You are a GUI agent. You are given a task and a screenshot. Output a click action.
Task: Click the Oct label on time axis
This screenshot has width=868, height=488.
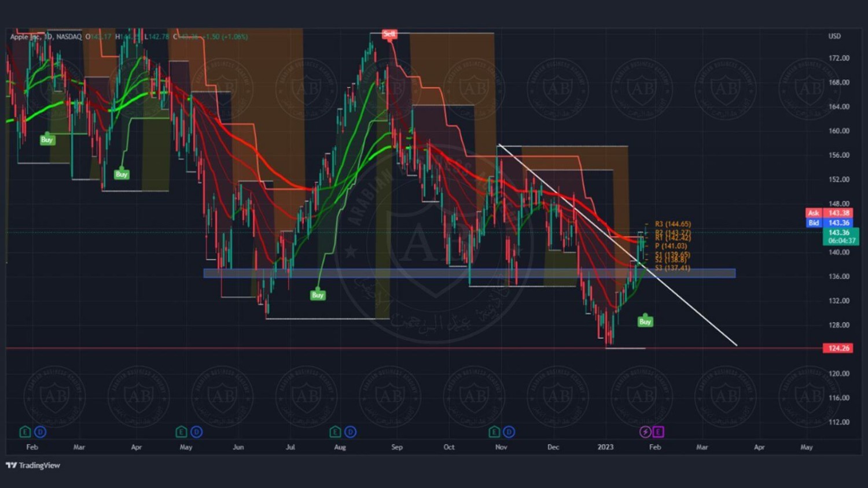click(449, 447)
